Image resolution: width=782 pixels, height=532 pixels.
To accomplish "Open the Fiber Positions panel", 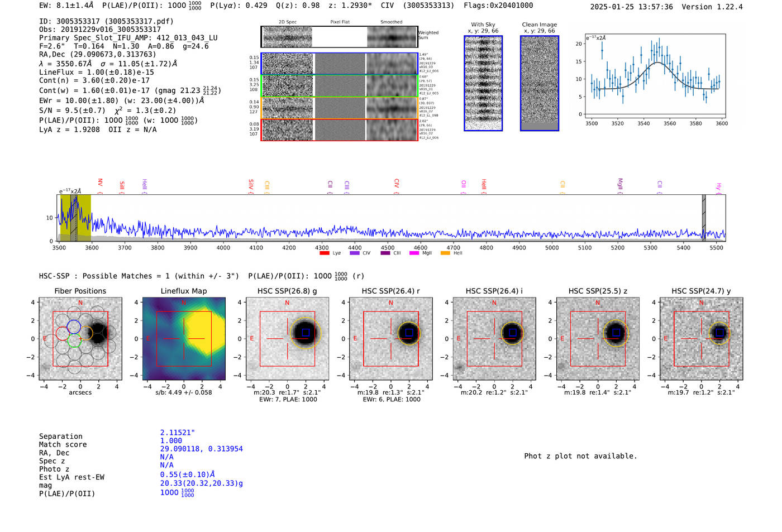I will [x=80, y=339].
